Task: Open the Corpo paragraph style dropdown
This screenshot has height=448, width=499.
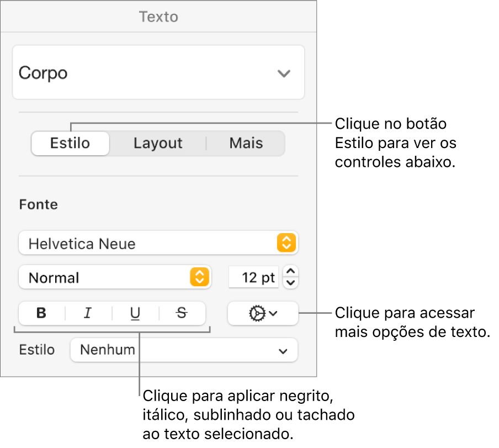Action: pyautogui.click(x=158, y=72)
